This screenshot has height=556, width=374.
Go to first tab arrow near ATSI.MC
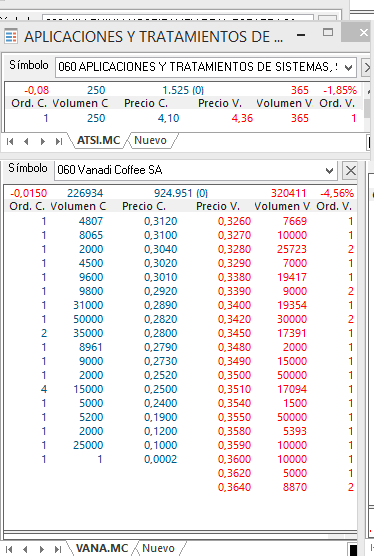(x=10, y=141)
